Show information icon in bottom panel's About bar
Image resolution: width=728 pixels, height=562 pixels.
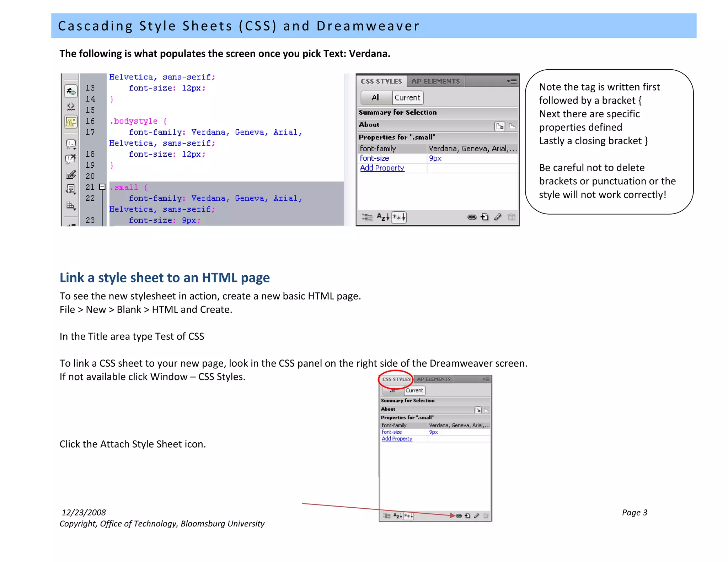(478, 410)
